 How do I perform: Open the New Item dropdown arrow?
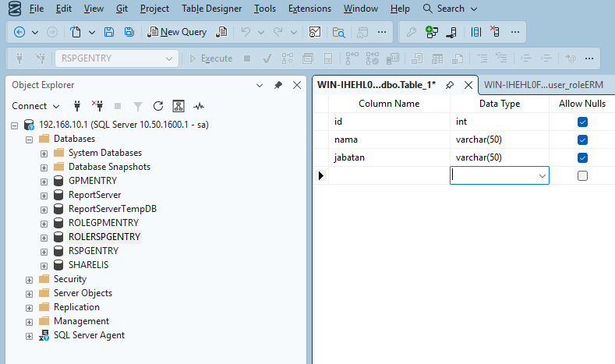click(92, 33)
